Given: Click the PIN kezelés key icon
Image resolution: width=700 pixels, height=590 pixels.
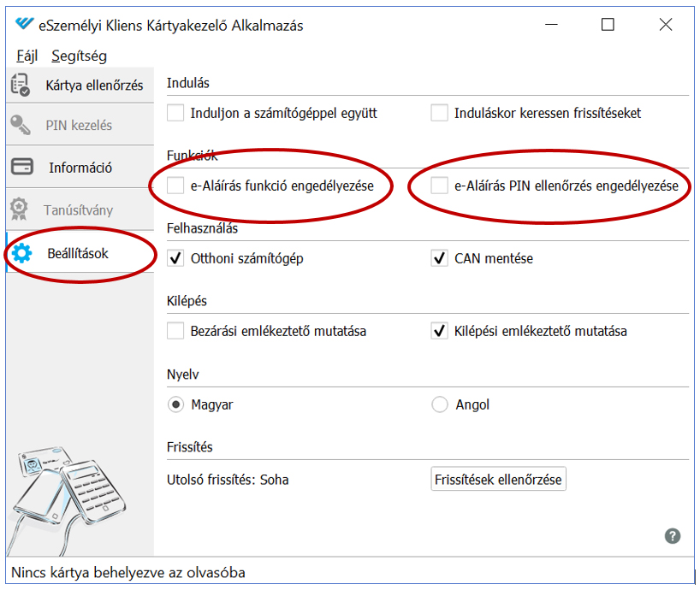Looking at the screenshot, I should (21, 126).
